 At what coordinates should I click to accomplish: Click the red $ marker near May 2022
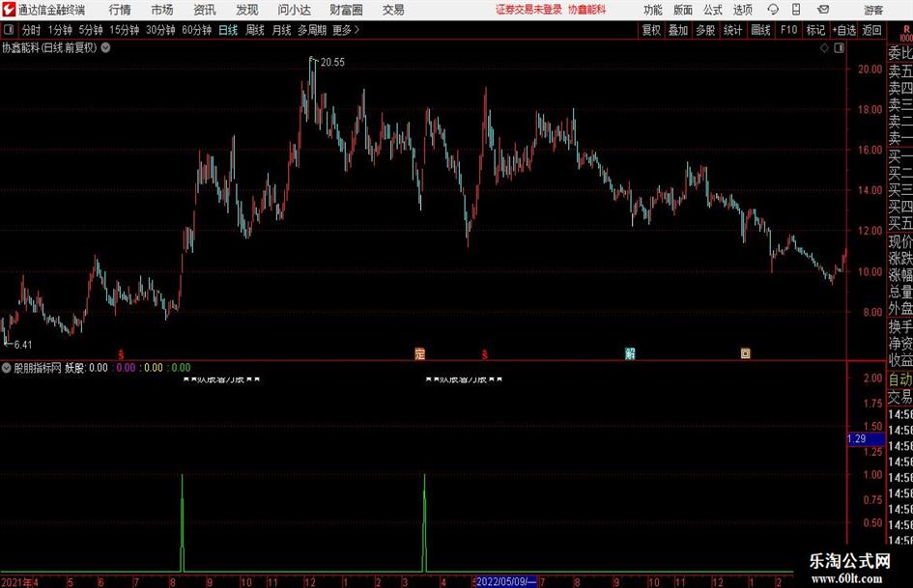[484, 354]
